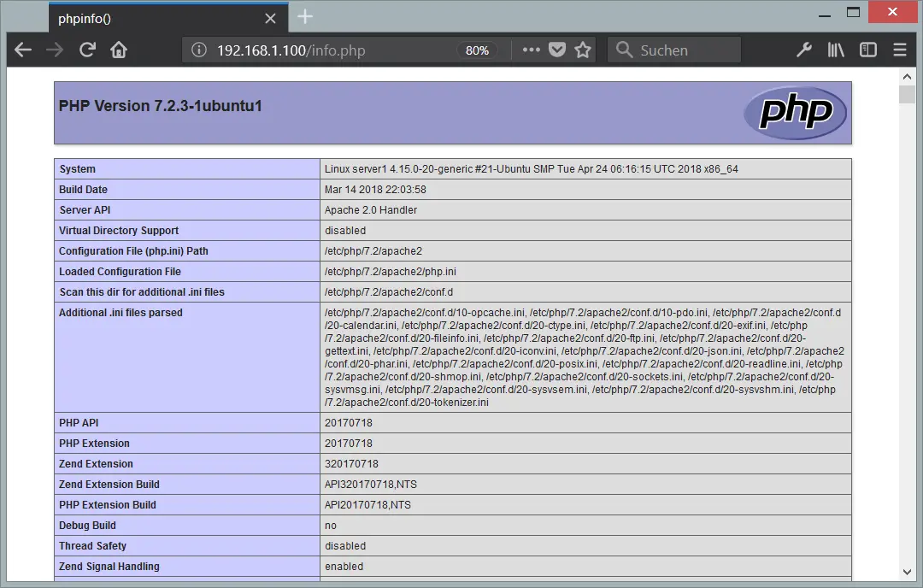Viewport: 923px width, 588px height.
Task: Click the '/etc/php/7.2/apache2/conf.d' value
Action: (x=389, y=292)
